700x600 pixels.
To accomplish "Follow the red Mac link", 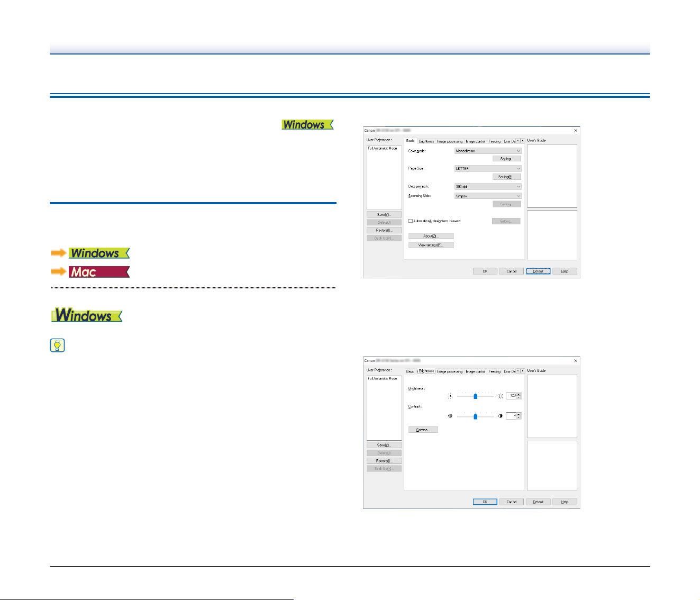I will pyautogui.click(x=99, y=272).
